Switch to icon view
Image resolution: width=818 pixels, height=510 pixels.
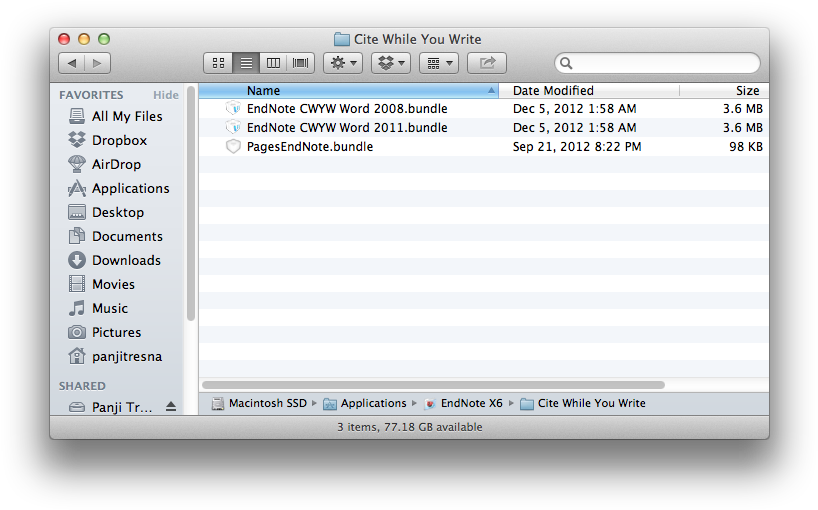219,63
